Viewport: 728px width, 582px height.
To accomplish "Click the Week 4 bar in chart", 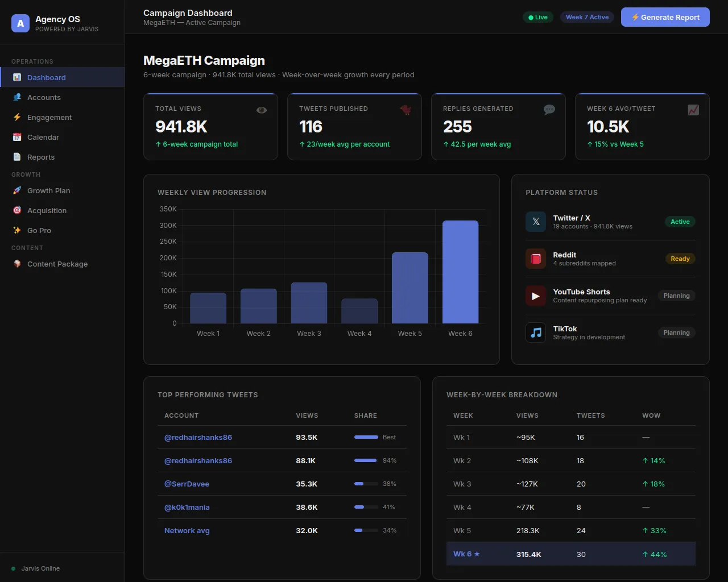I will (x=359, y=311).
